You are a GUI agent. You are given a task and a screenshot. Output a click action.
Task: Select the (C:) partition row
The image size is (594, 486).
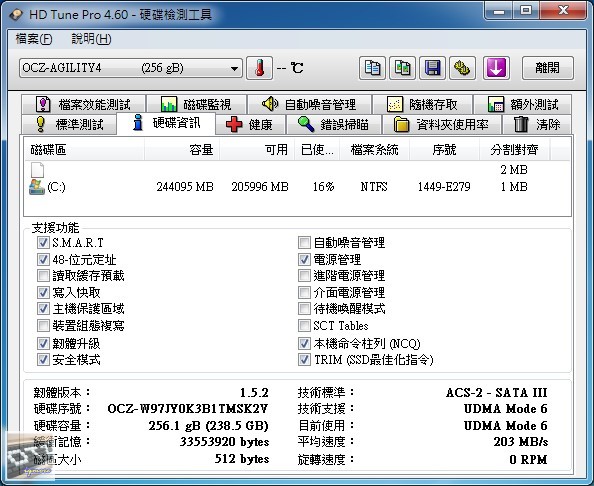pyautogui.click(x=297, y=187)
